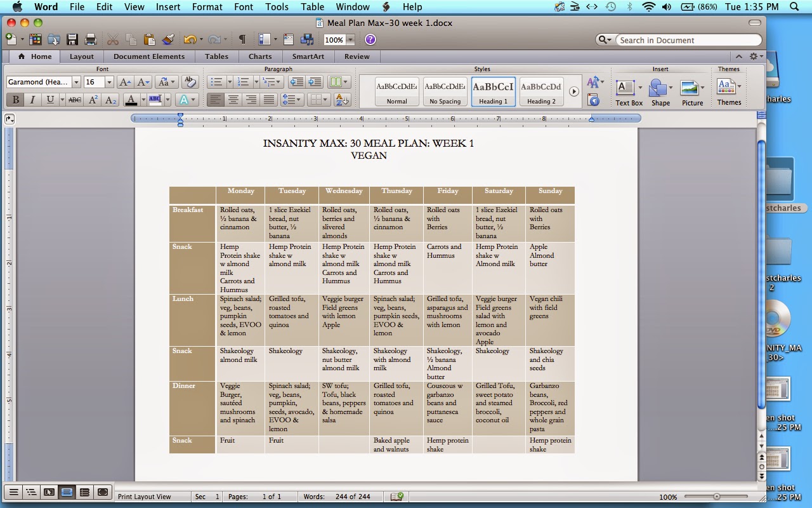Open Word Help purple question icon
Viewport: 812px width, 508px height.
[x=370, y=39]
